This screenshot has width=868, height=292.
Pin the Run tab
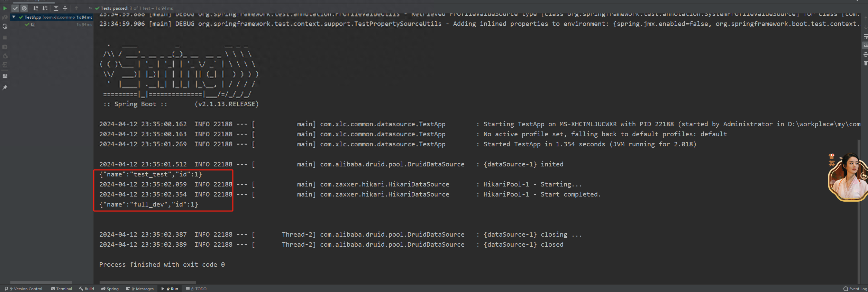[x=5, y=88]
